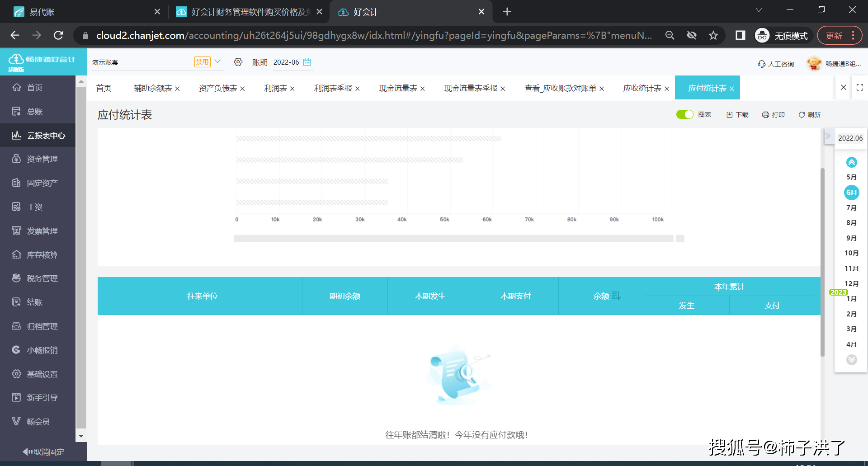Image resolution: width=868 pixels, height=466 pixels.
Task: Switch to the 资产负债表 tab
Action: pyautogui.click(x=217, y=88)
